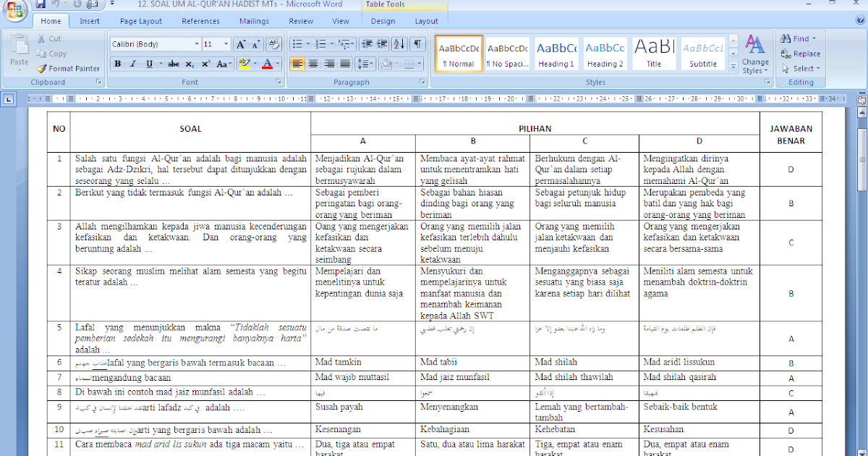The height and width of the screenshot is (456, 868).
Task: Increase the paragraph indent
Action: (x=383, y=44)
